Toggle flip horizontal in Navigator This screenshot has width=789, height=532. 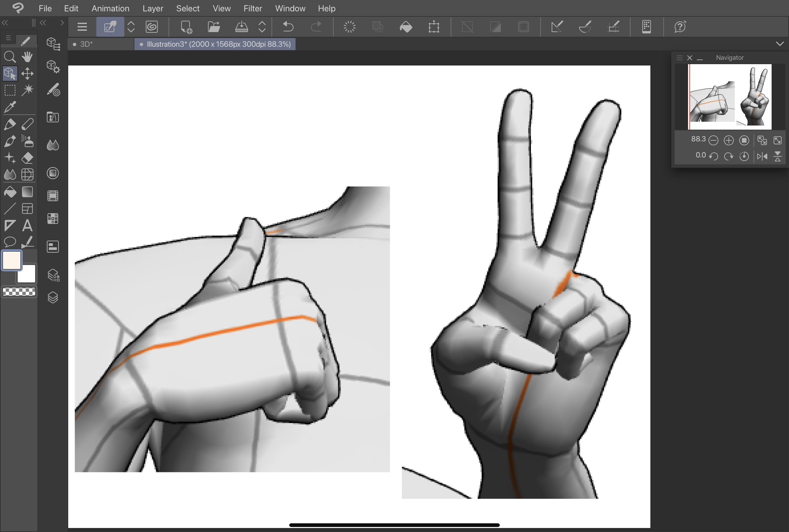click(x=762, y=156)
